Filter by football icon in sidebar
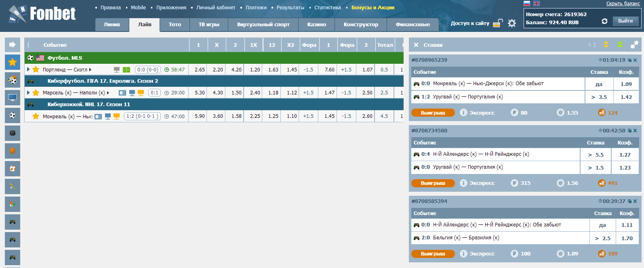 [x=13, y=115]
